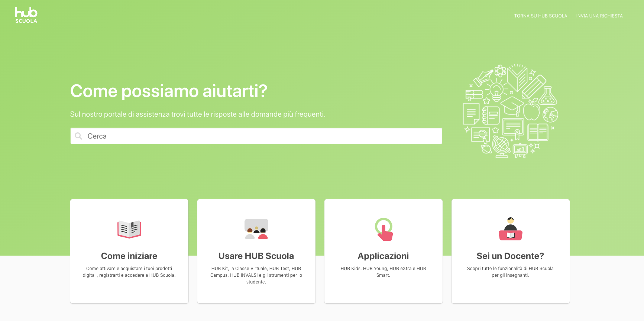Open the Invia una richiesta link
Viewport: 644px width, 321px height.
click(x=599, y=16)
